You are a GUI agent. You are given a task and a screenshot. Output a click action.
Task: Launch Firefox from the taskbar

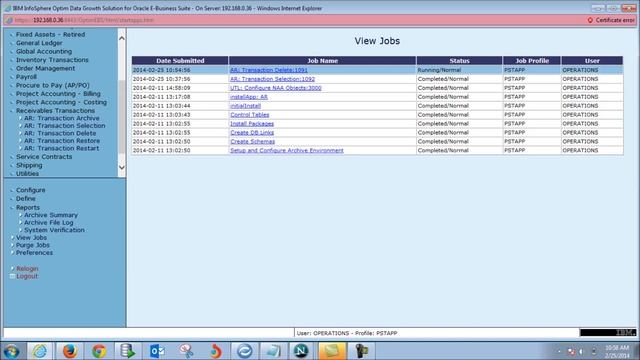click(70, 351)
